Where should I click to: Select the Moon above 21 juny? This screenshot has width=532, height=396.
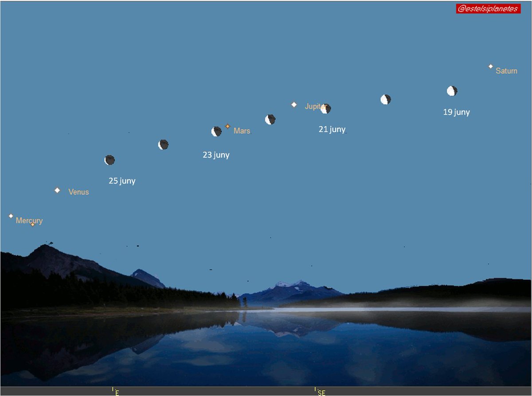(x=326, y=109)
